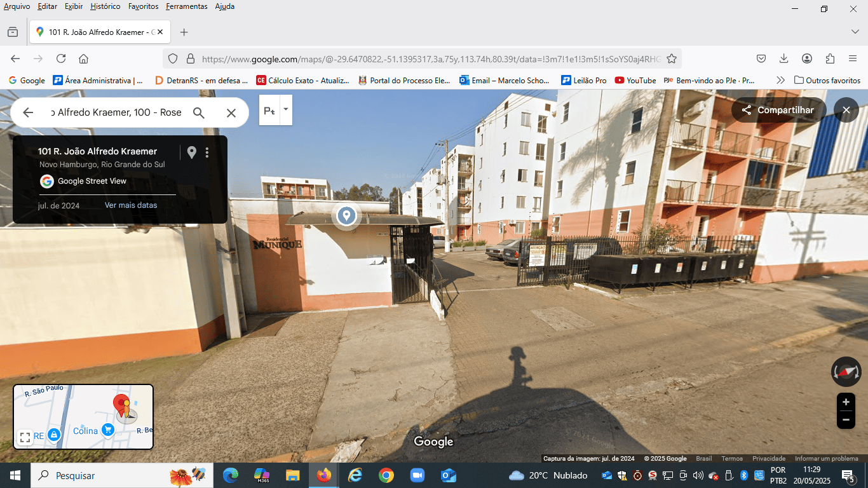
Task: Open the Google bookmark
Action: pos(27,80)
